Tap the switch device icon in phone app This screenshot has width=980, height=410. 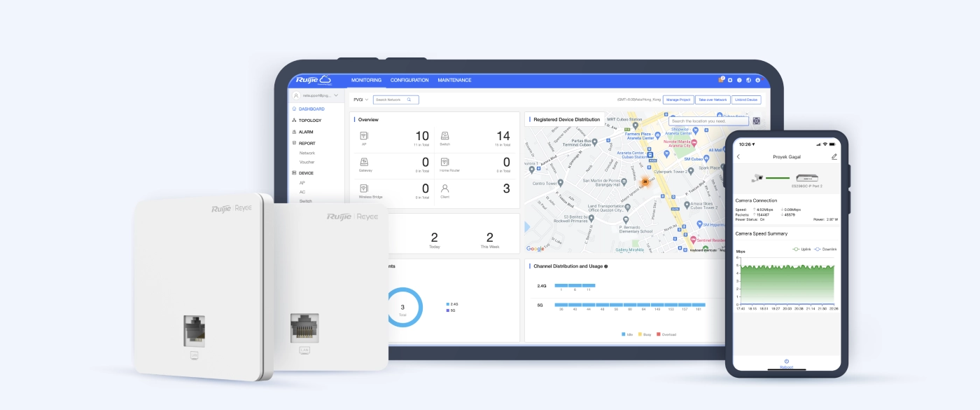click(807, 177)
